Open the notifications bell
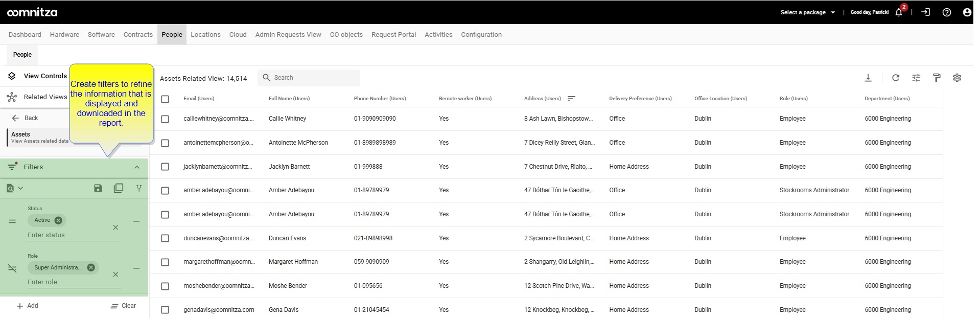Screen dimensions: 980x318 click(x=899, y=13)
